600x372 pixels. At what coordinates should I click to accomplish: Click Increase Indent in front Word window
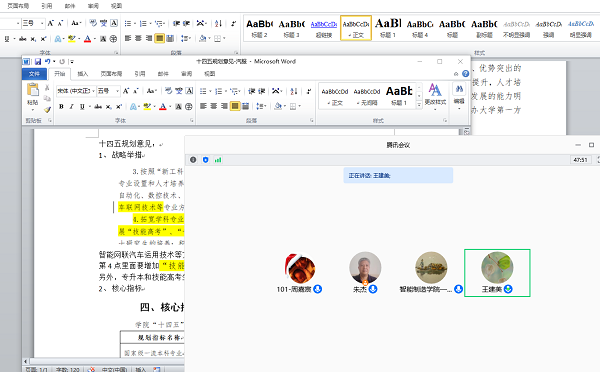262,91
